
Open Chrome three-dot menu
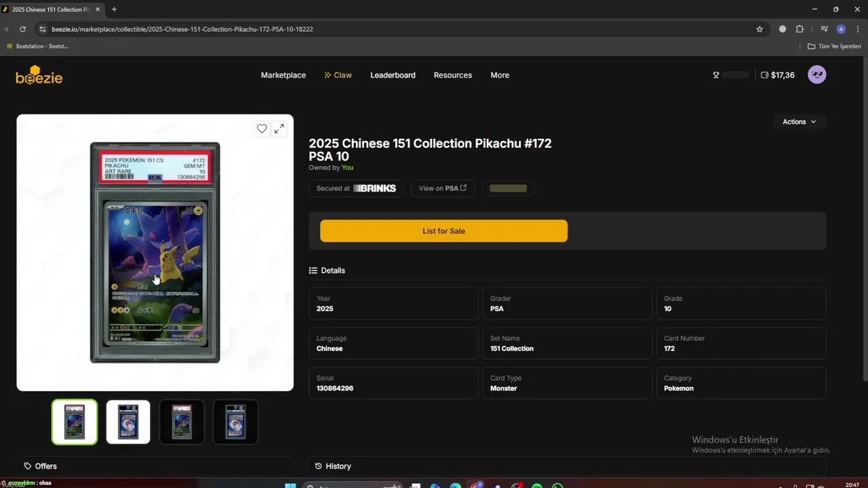858,29
